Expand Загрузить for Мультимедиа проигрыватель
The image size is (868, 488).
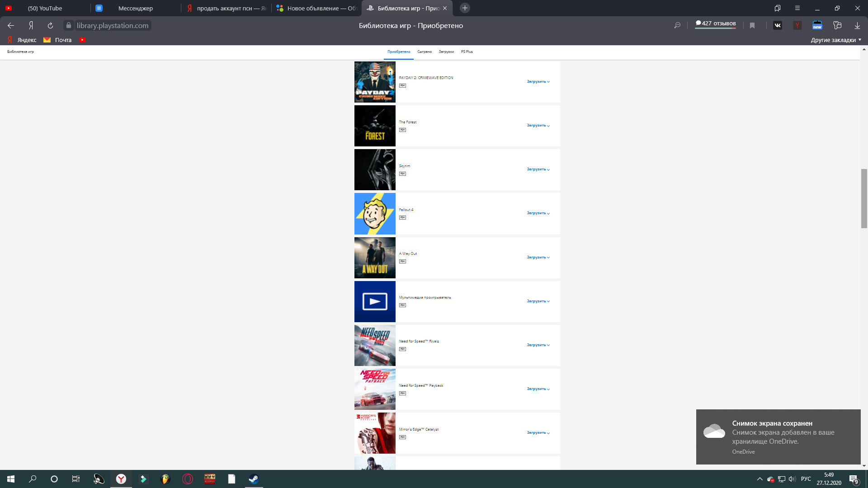tap(538, 301)
